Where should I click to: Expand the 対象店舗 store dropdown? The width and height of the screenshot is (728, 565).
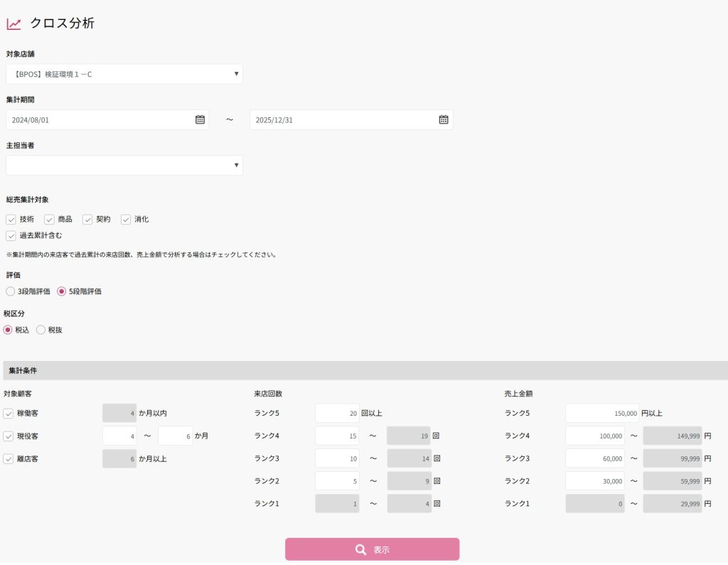pos(124,74)
